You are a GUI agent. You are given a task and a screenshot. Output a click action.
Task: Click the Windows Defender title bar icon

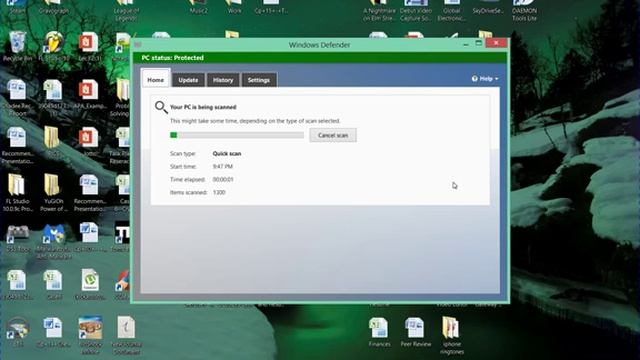click(138, 44)
